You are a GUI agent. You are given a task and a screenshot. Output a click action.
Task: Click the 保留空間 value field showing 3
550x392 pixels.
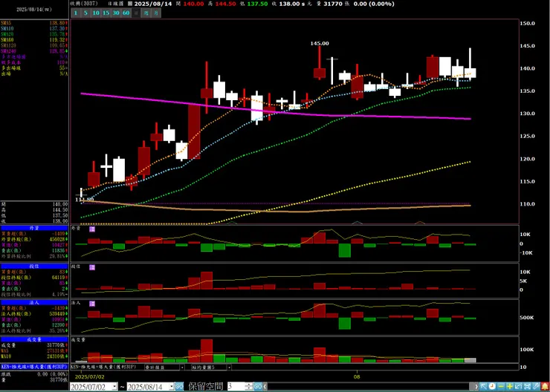tap(236, 386)
